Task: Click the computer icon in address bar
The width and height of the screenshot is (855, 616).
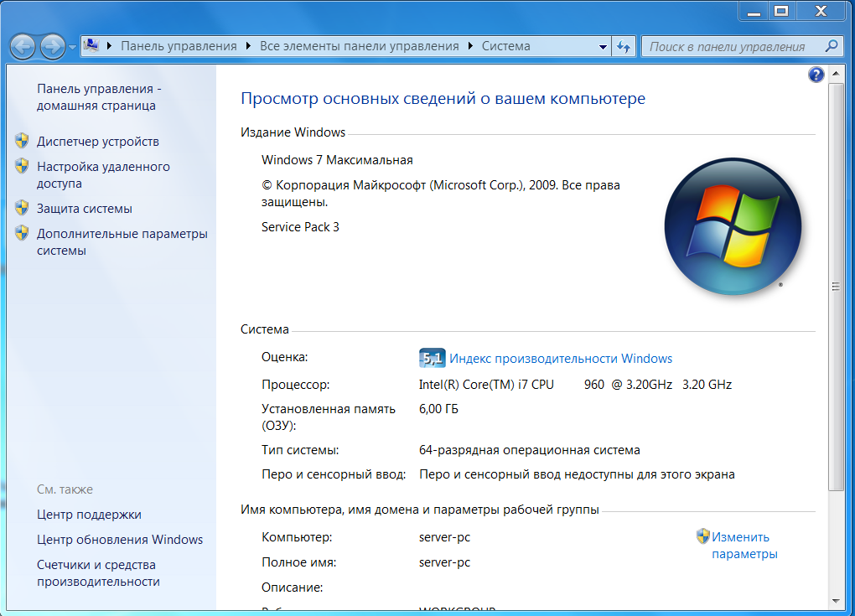Action: [x=91, y=46]
